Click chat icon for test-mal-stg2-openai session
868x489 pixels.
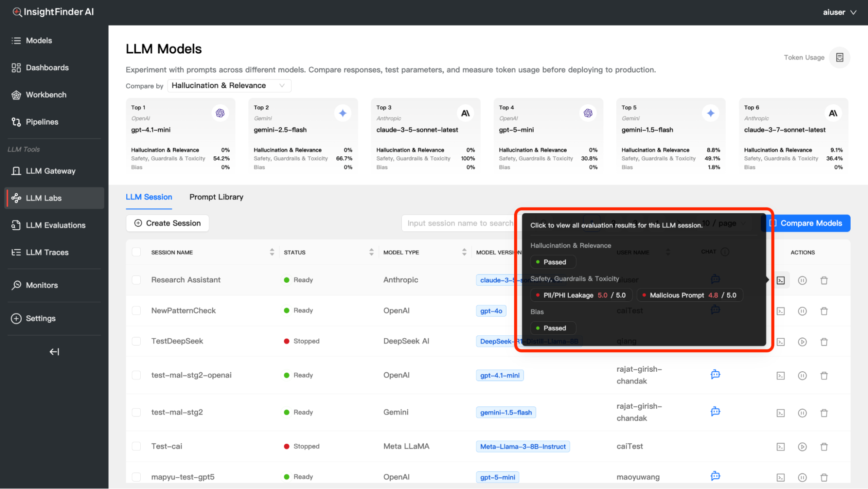coord(715,374)
